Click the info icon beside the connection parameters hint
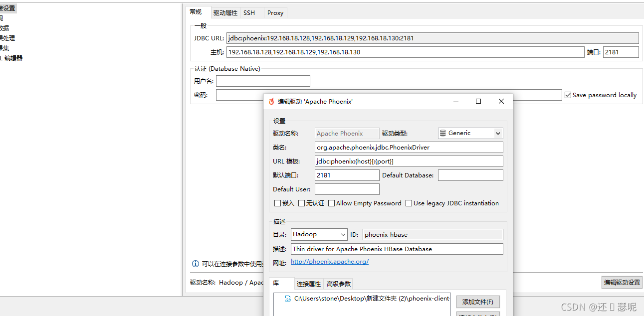 tap(196, 264)
